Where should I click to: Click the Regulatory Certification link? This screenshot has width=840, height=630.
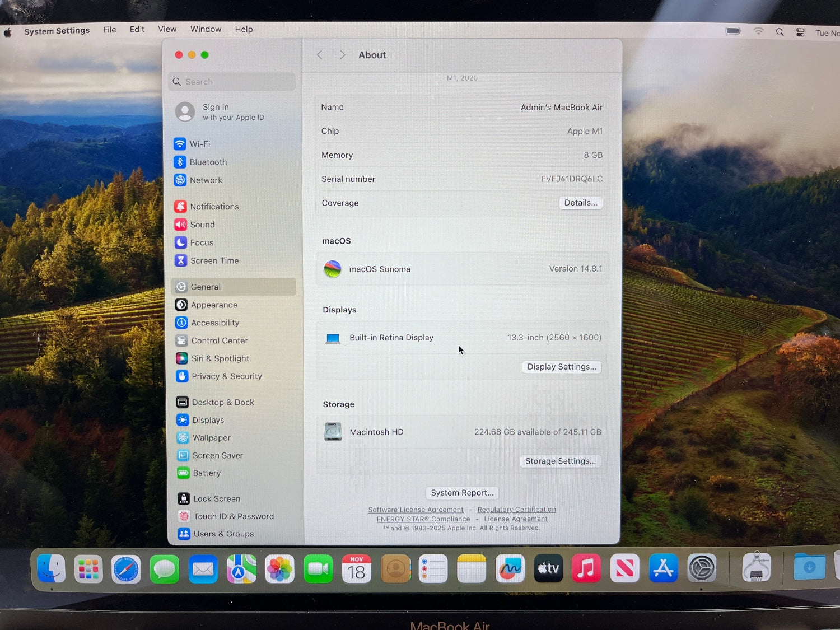pos(516,510)
